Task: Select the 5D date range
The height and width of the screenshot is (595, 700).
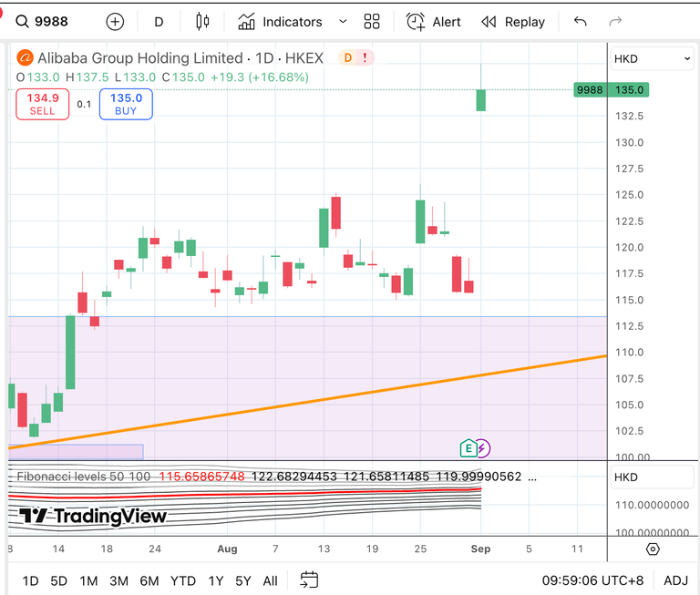Action: [x=58, y=580]
